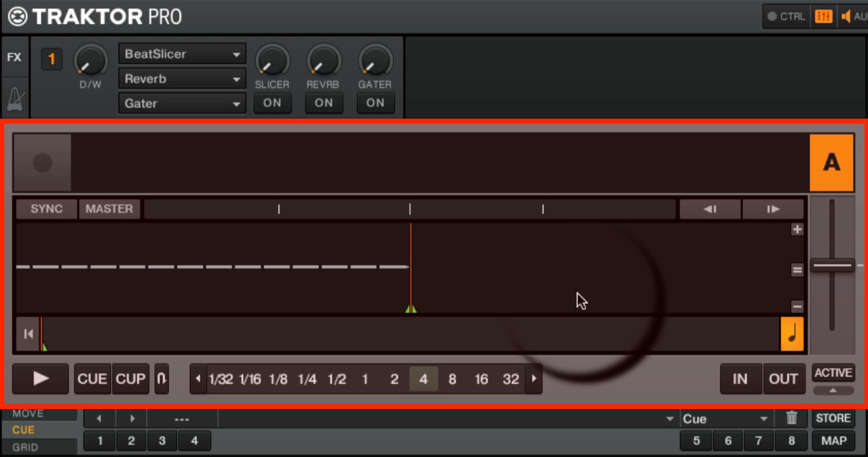Click the SLICER amount knob
This screenshot has height=457, width=868.
[272, 61]
